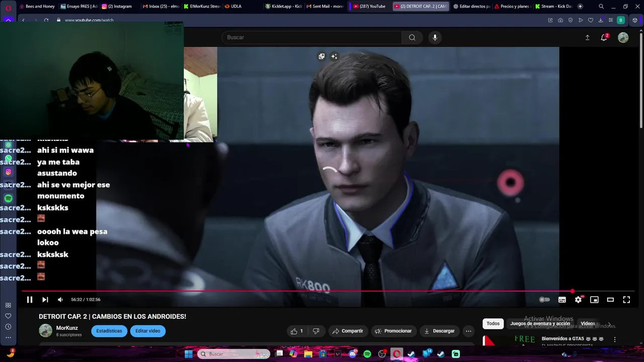This screenshot has height=362, width=644.
Task: Open Instagram in Opera sidebar
Action: tap(8, 172)
